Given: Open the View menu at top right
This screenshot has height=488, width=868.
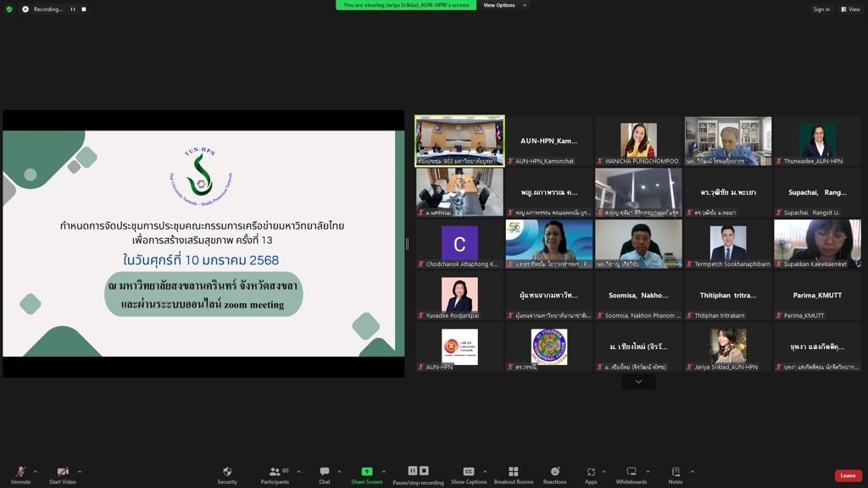Looking at the screenshot, I should [850, 9].
